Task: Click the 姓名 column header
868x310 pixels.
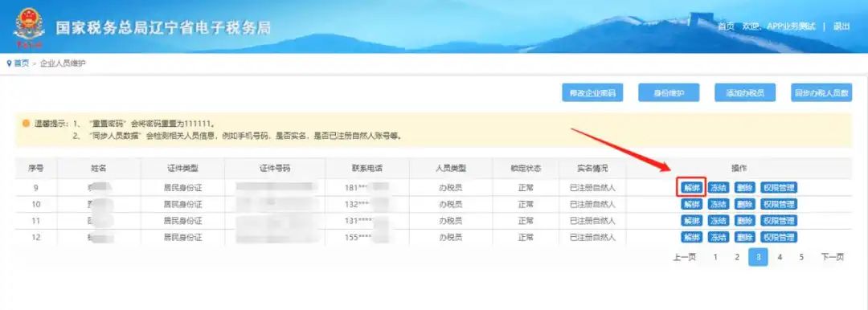Action: click(99, 169)
